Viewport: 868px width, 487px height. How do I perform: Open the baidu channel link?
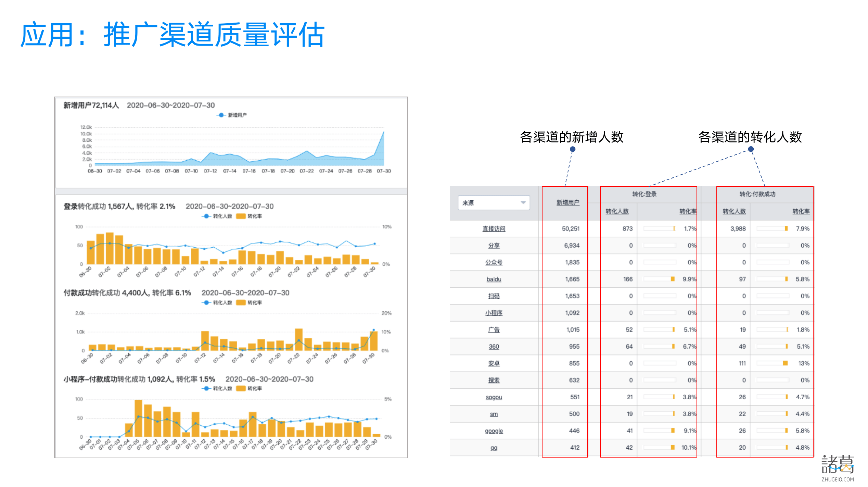(494, 279)
